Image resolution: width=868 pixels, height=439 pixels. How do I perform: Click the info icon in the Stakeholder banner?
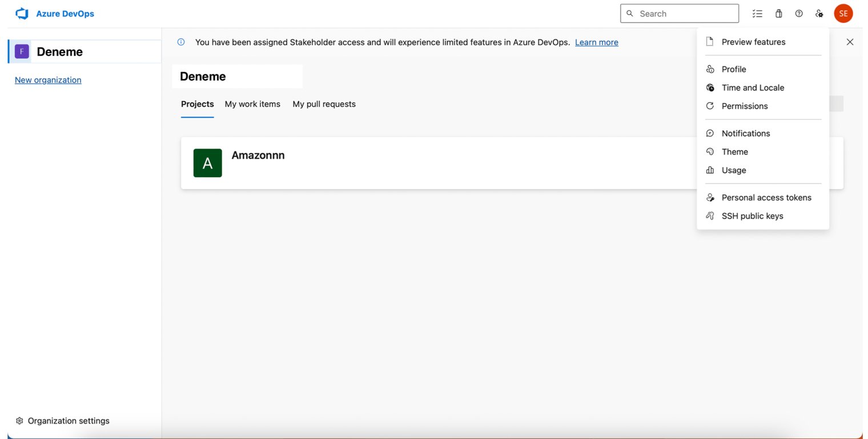click(x=181, y=42)
